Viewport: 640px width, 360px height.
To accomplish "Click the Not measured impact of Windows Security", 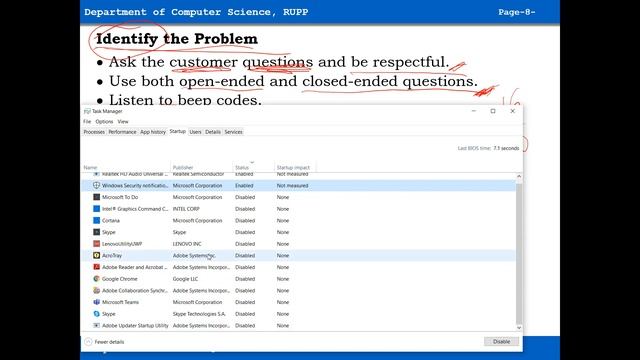I will coord(292,186).
